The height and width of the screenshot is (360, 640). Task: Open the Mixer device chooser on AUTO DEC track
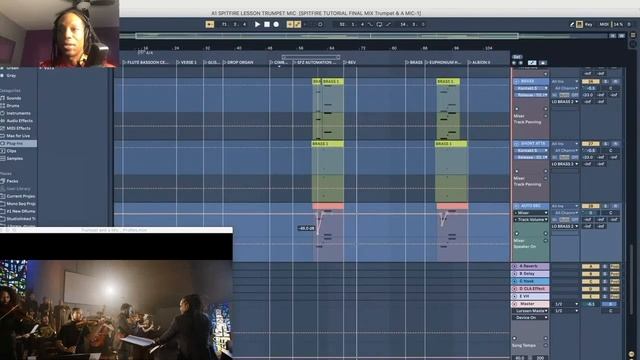click(531, 213)
